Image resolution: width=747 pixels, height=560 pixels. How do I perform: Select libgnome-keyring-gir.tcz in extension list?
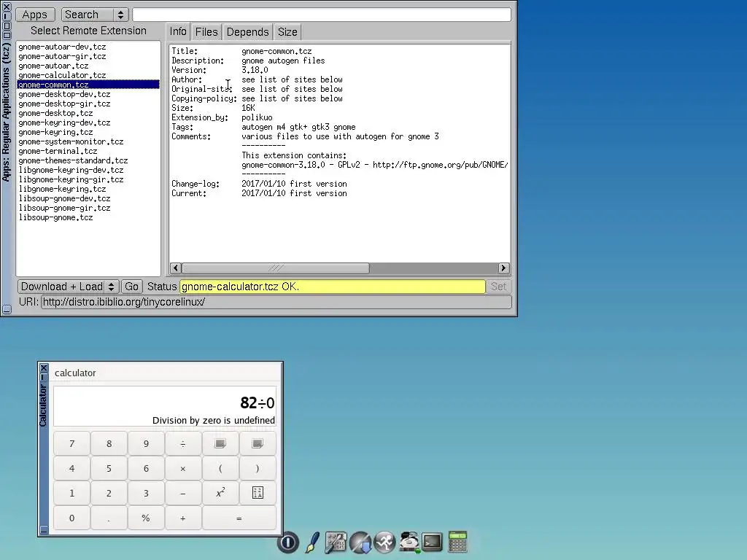point(88,179)
